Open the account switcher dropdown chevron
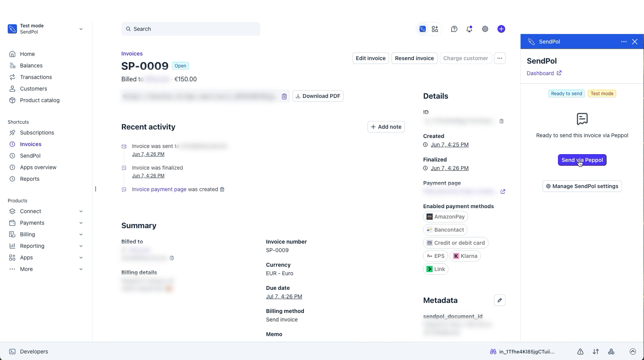This screenshot has width=644, height=360. (81, 29)
